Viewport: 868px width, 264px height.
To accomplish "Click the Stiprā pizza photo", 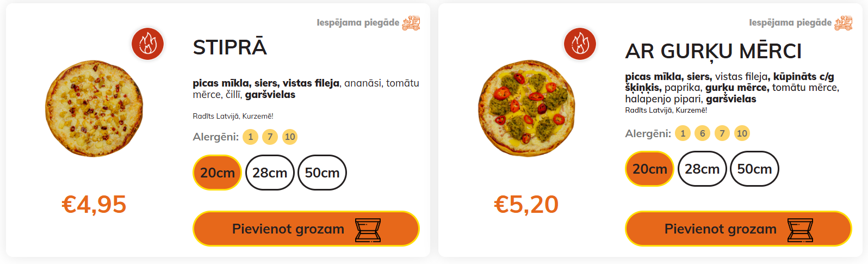I will click(94, 109).
